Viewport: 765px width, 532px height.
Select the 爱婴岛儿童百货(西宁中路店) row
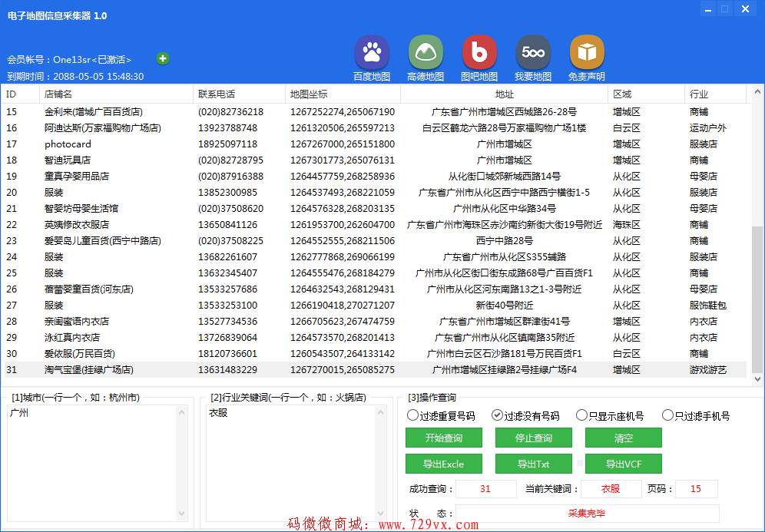pyautogui.click(x=375, y=240)
